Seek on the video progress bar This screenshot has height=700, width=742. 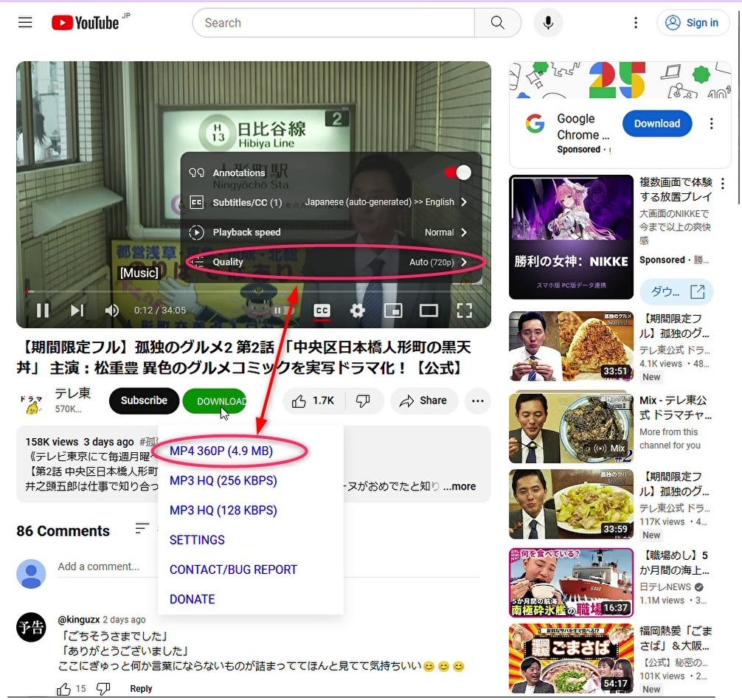[254, 291]
